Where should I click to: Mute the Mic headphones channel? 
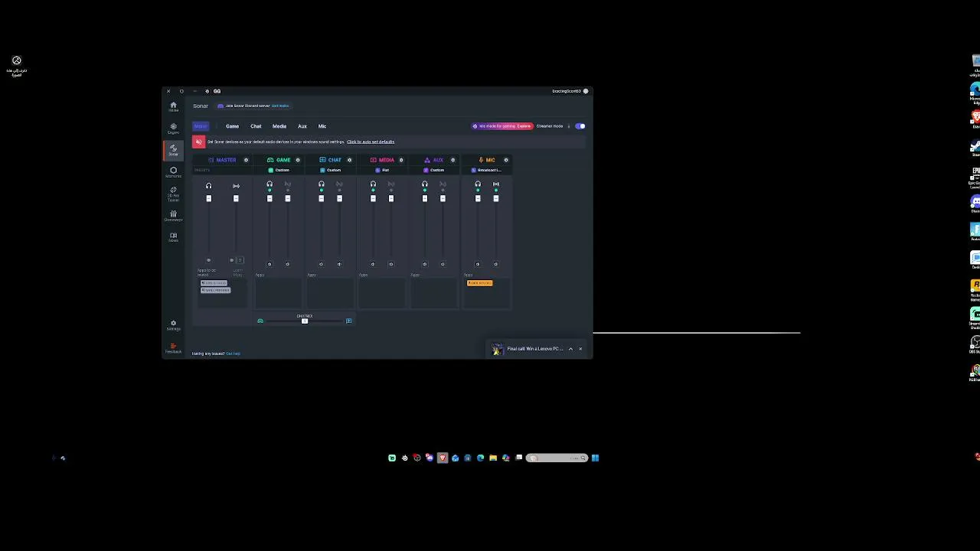477,264
